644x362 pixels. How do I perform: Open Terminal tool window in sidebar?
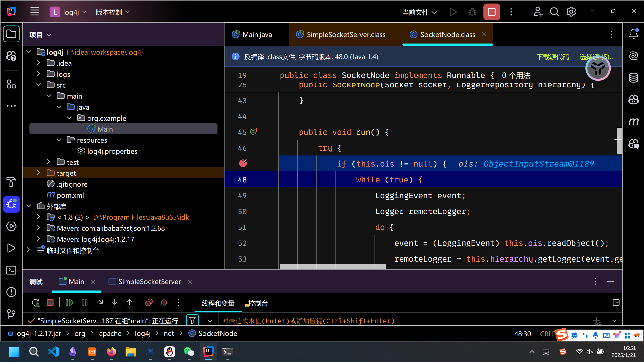coord(11,270)
